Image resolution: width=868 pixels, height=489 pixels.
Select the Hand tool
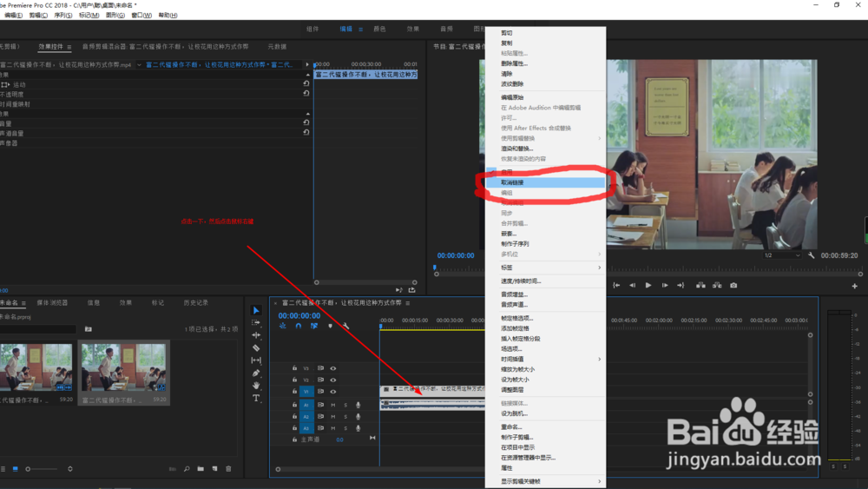(x=256, y=386)
